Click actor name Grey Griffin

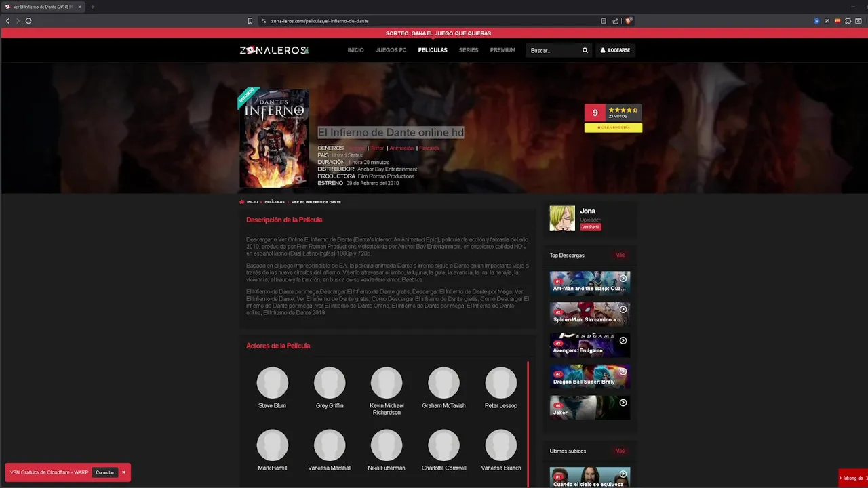(x=330, y=406)
